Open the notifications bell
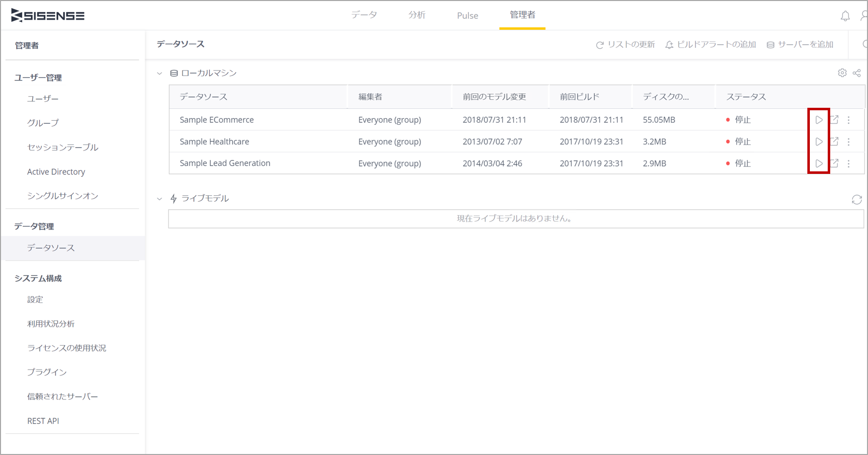The width and height of the screenshot is (868, 455). tap(845, 16)
